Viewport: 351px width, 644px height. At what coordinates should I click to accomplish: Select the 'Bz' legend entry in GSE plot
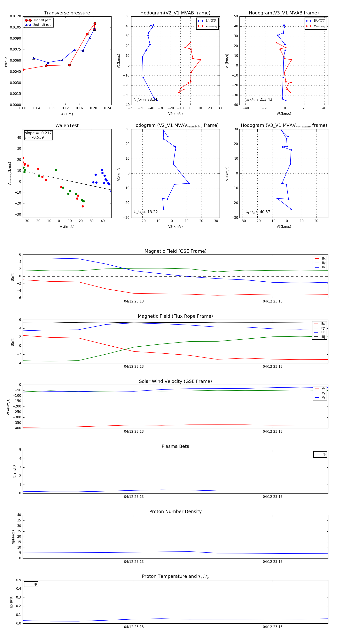[320, 267]
